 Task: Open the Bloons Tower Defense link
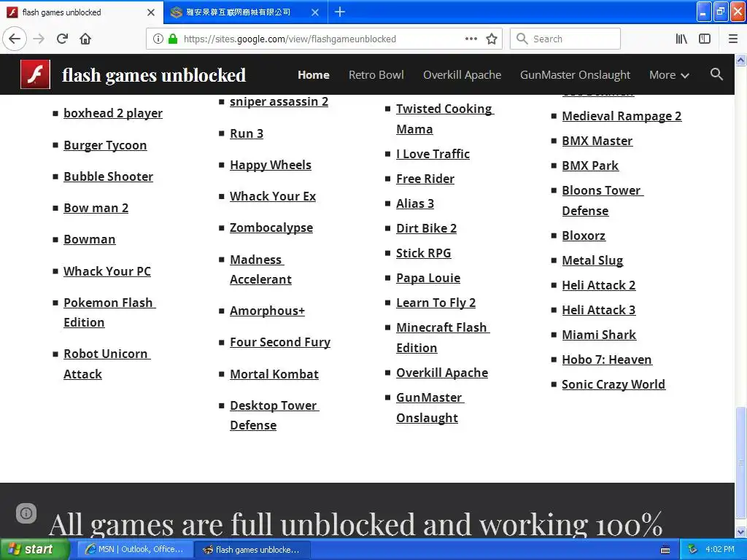(602, 201)
